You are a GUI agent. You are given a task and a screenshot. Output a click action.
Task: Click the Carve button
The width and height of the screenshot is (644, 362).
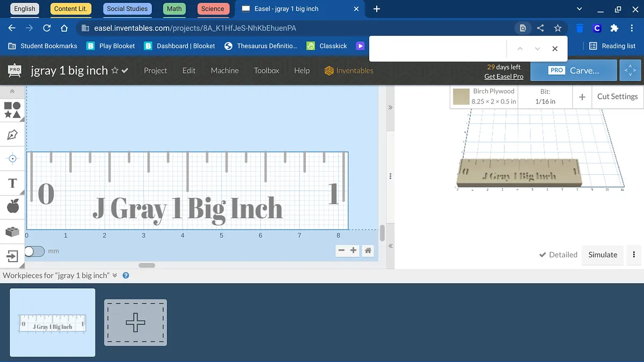[x=573, y=70]
